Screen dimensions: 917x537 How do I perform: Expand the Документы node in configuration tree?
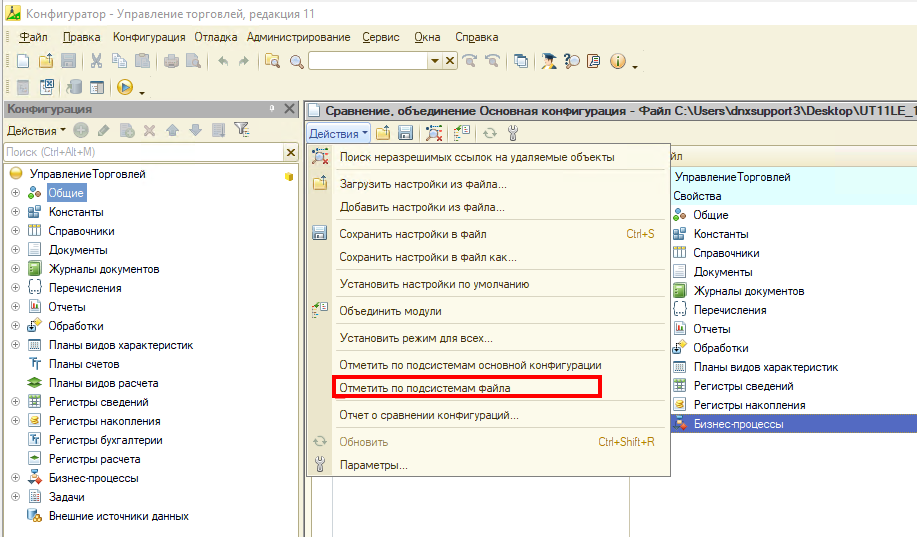pos(15,250)
